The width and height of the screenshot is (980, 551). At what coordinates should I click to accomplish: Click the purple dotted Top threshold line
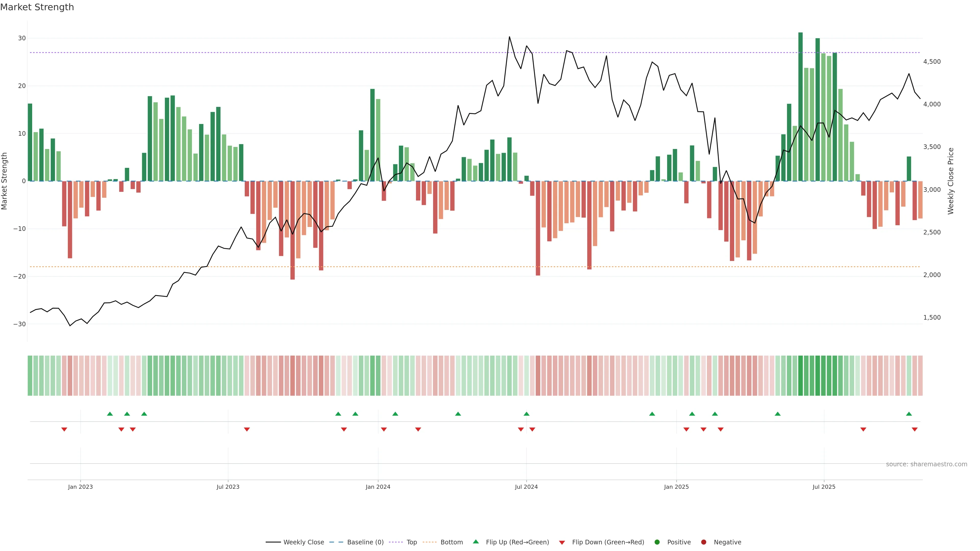pyautogui.click(x=381, y=53)
